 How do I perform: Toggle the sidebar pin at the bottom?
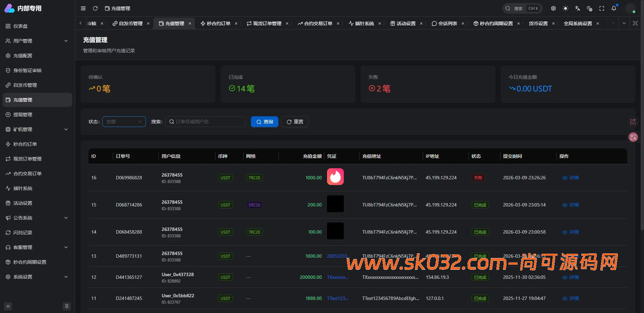(67, 306)
